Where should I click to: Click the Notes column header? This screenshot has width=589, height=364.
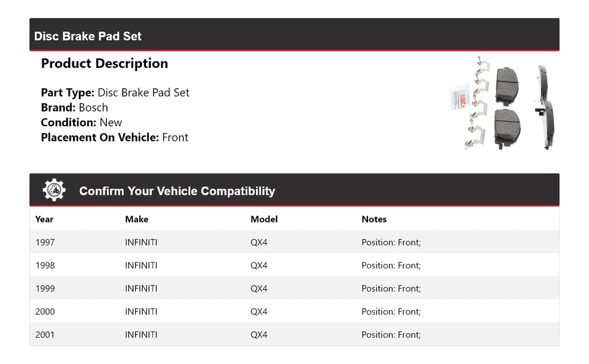pyautogui.click(x=374, y=219)
